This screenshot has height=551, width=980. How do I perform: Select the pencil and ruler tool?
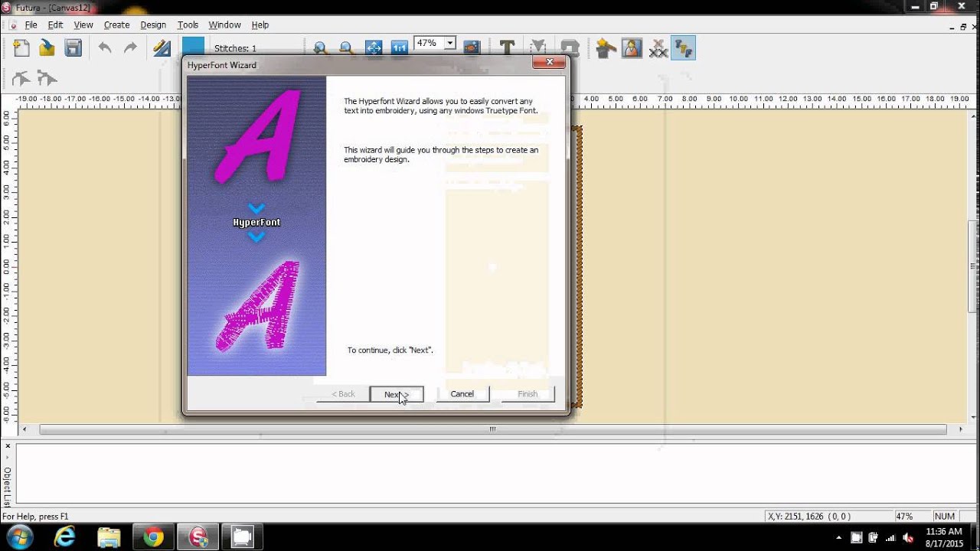(162, 48)
